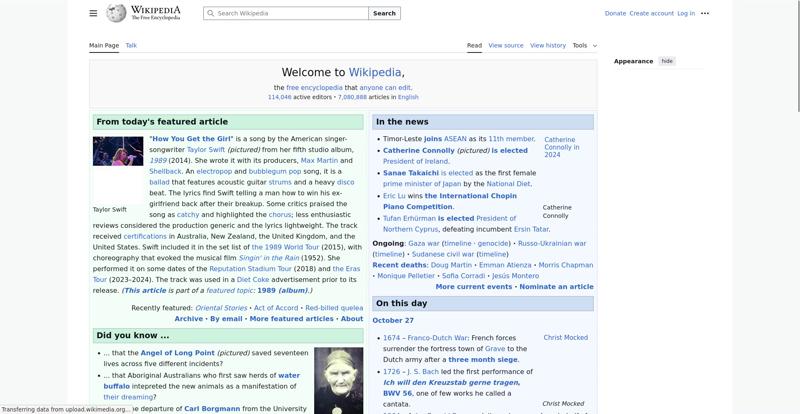Click inside the Search Wikipedia field
This screenshot has height=414, width=800.
point(290,13)
